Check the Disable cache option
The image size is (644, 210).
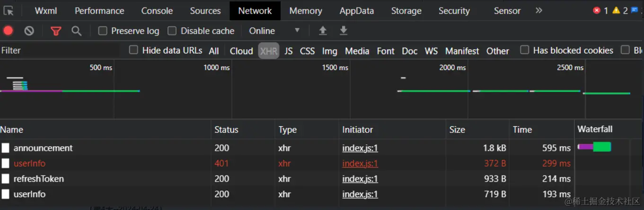tap(172, 31)
